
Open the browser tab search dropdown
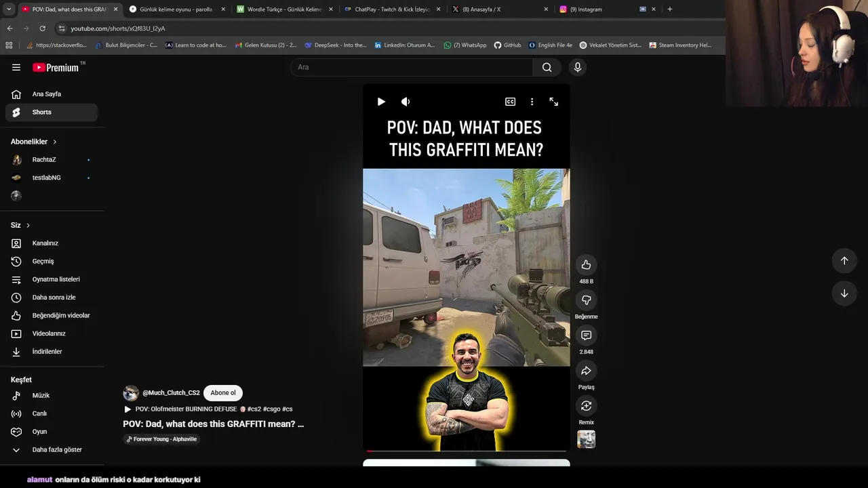point(9,9)
